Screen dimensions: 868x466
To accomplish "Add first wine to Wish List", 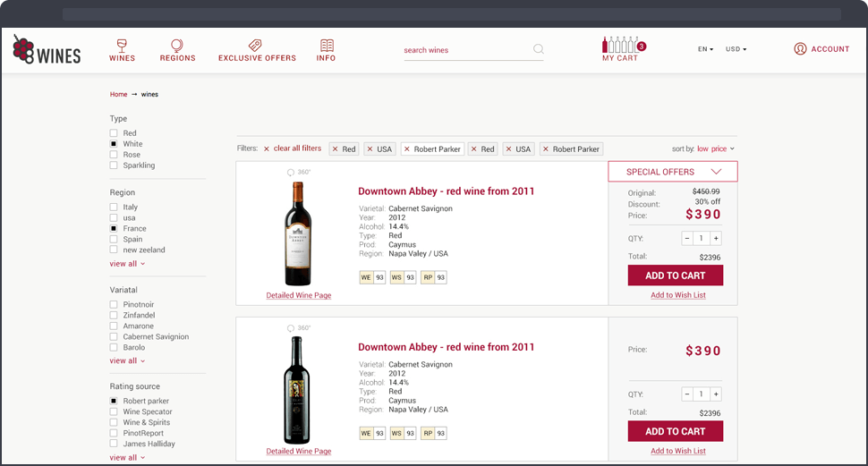I will (x=678, y=295).
